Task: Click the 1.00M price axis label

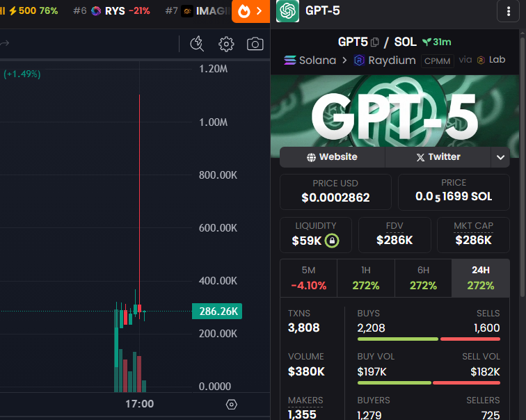Action: tap(214, 122)
